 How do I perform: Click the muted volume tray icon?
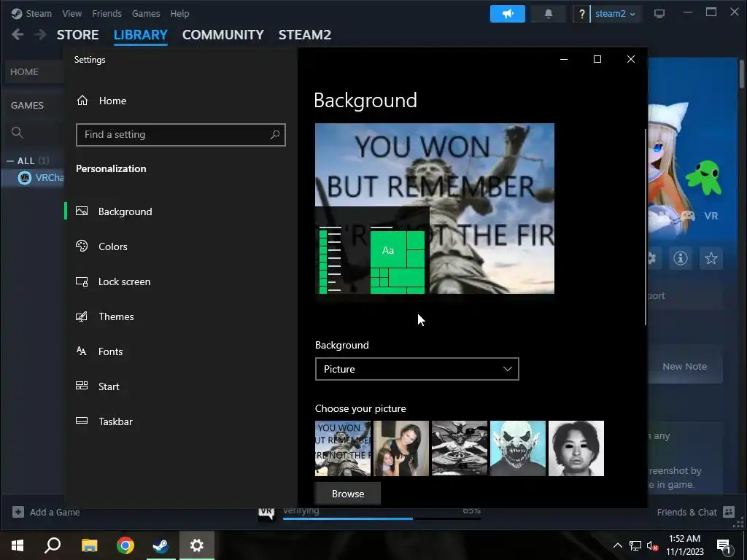tap(653, 545)
